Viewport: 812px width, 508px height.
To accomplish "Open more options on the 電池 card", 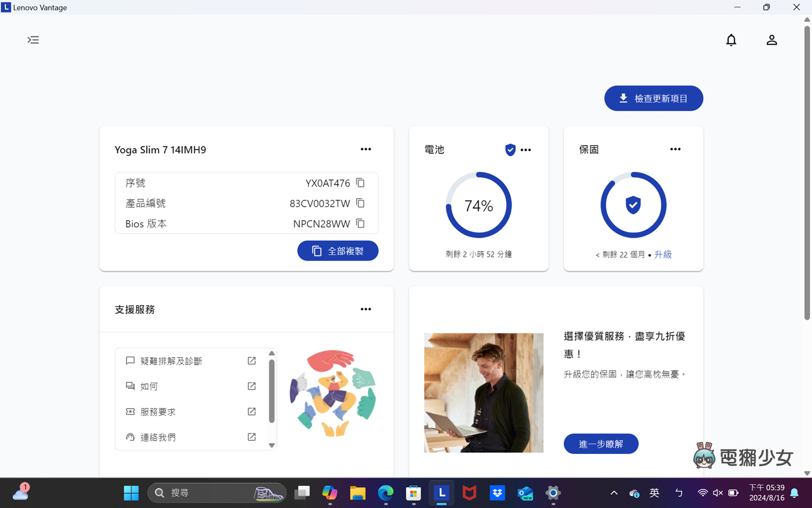I will point(526,150).
